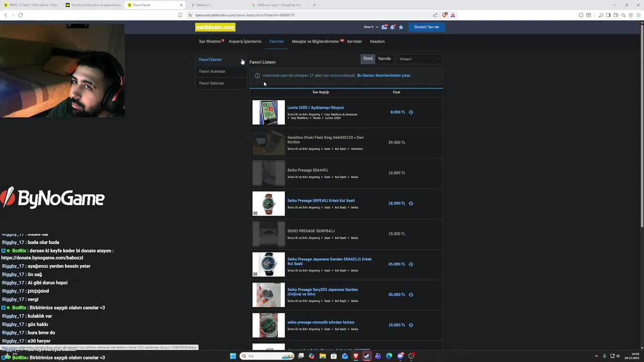This screenshot has height=362, width=644.
Task: Click the Seiko SRPE45J green watch thumbnail
Action: point(268,204)
